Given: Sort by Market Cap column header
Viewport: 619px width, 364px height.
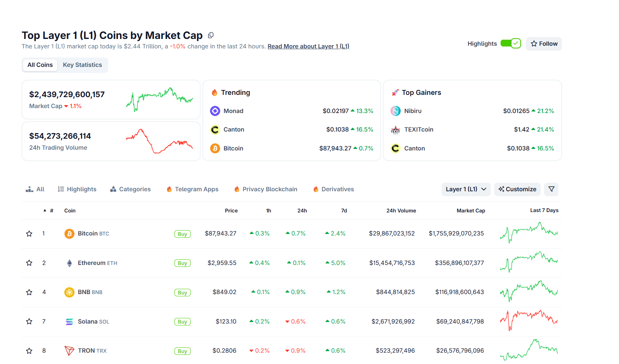Looking at the screenshot, I should 471,211.
